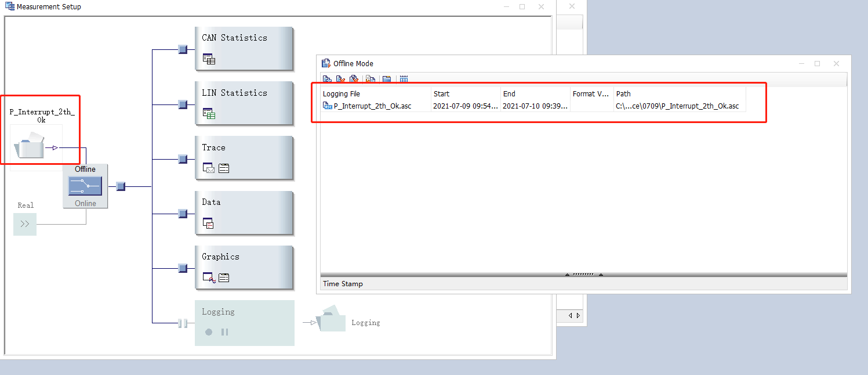Click Remove logging file toolbar icon

(340, 80)
